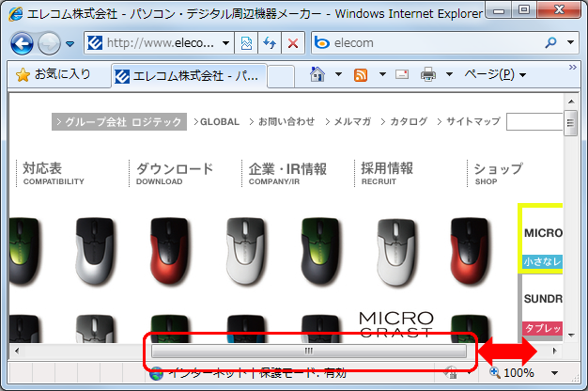588x391 pixels.
Task: Open the 企業・IR情報 COMPANY/IR menu
Action: click(x=287, y=173)
